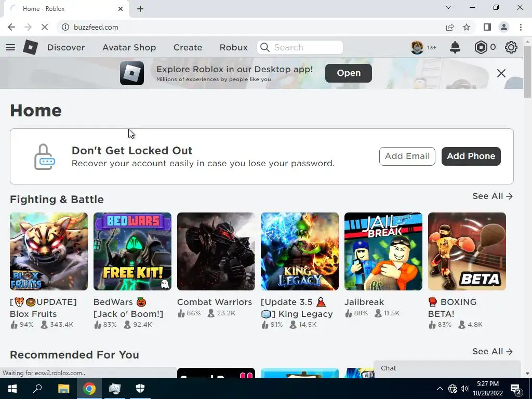Click the Add Phone button

471,156
